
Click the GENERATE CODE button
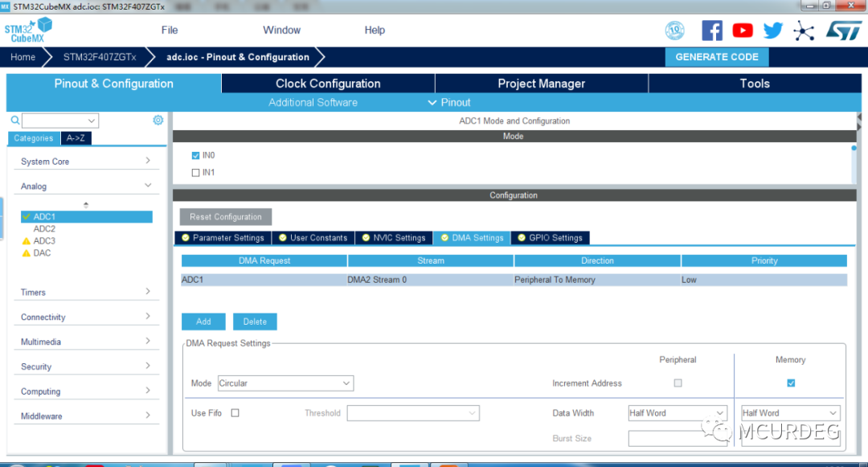[x=716, y=57]
